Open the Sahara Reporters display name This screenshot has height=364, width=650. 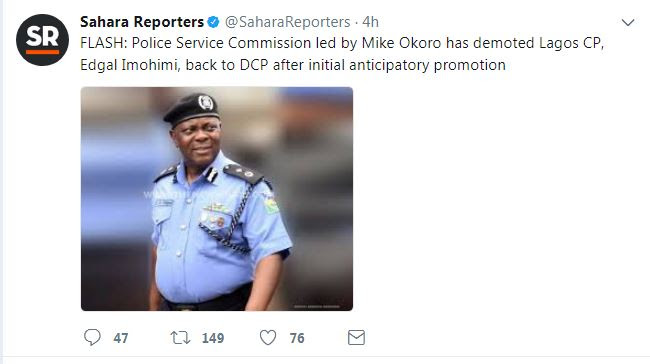[x=142, y=22]
